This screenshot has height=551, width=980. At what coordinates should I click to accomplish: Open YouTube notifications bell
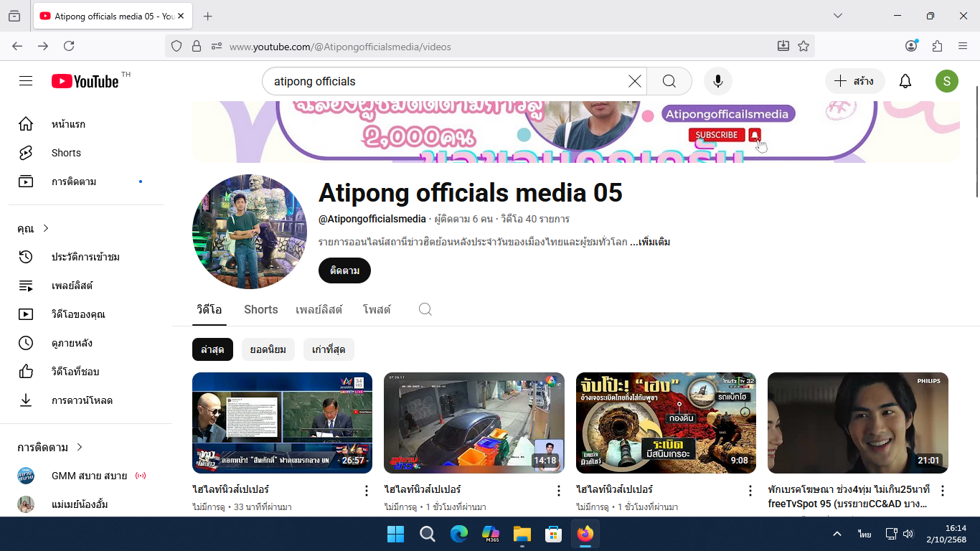[x=905, y=81]
